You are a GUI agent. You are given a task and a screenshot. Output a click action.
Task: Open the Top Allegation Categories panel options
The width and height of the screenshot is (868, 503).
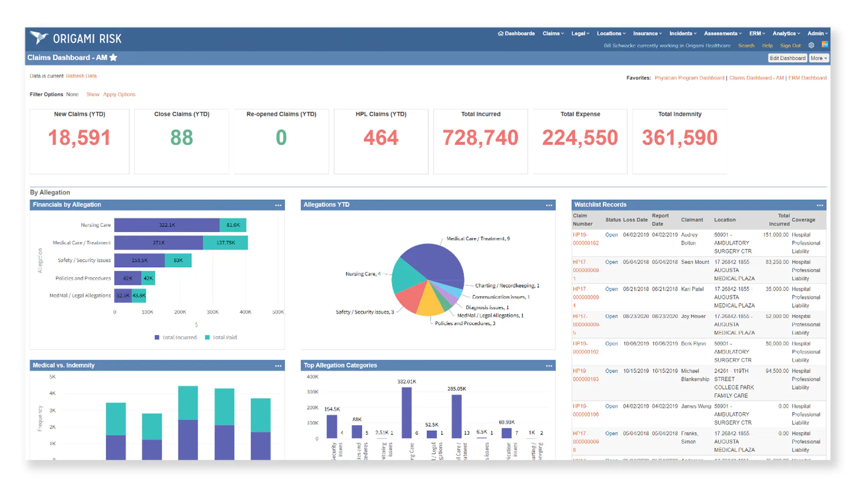tap(549, 366)
